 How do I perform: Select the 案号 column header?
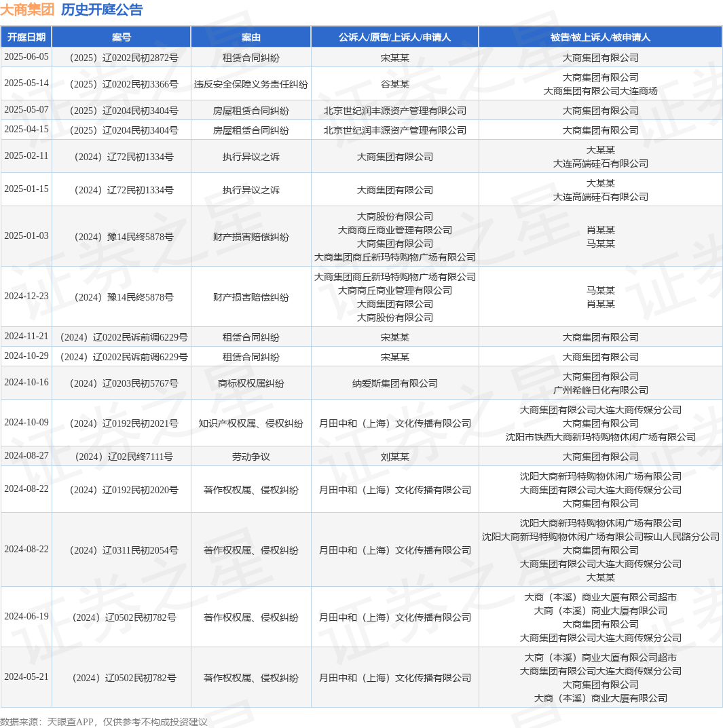122,37
